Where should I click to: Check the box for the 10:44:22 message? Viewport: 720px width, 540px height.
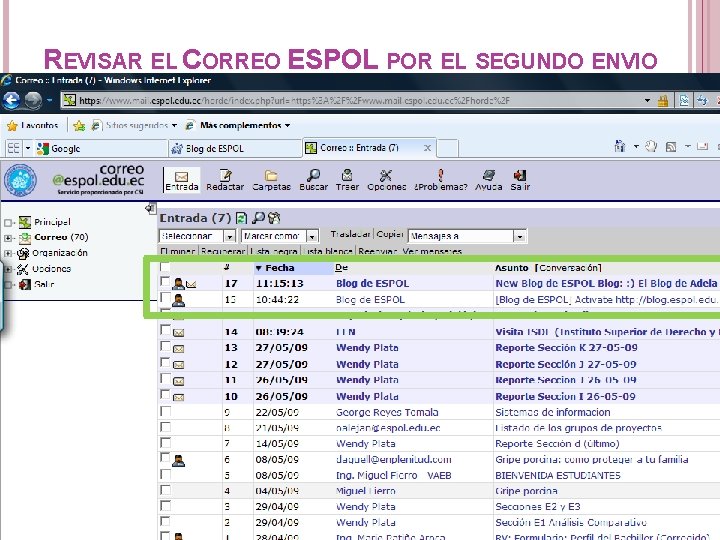click(165, 298)
